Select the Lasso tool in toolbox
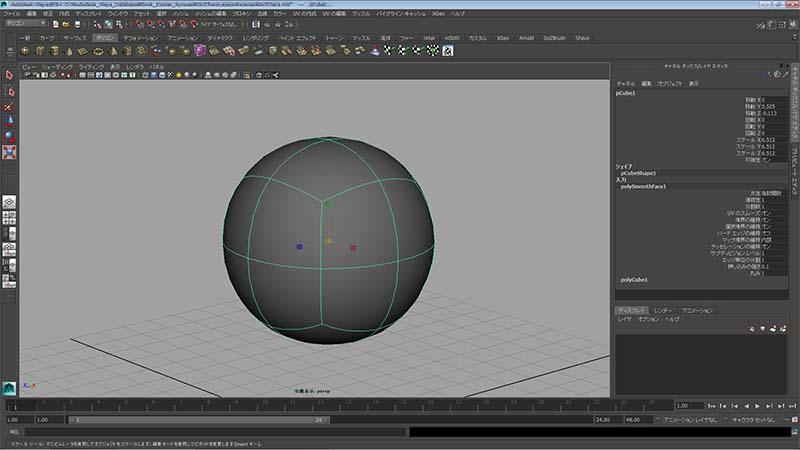This screenshot has height=450, width=800. (x=9, y=90)
